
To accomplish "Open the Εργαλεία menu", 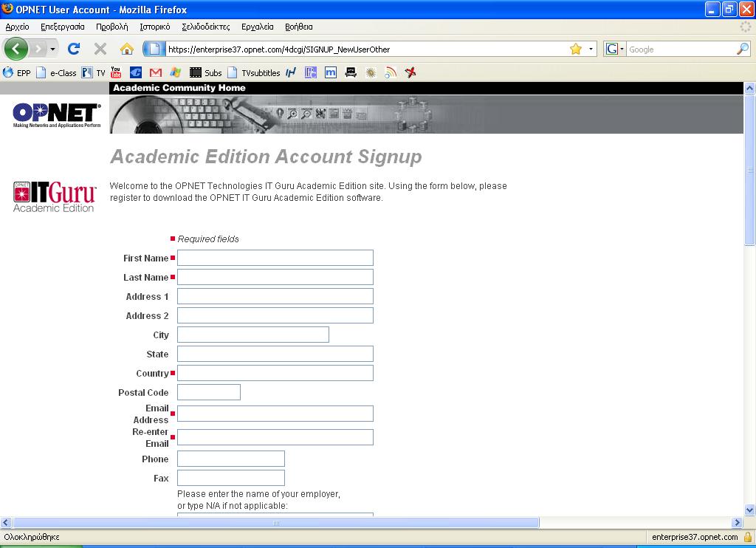I will pos(258,27).
